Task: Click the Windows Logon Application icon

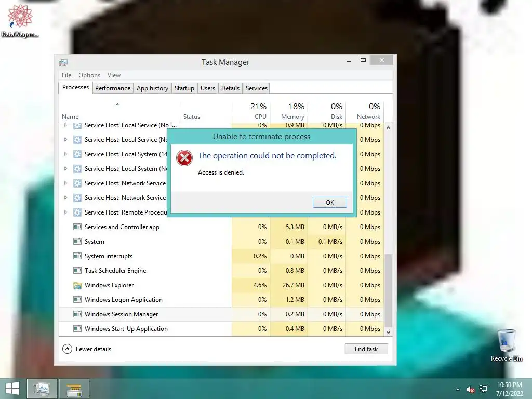Action: tap(77, 300)
